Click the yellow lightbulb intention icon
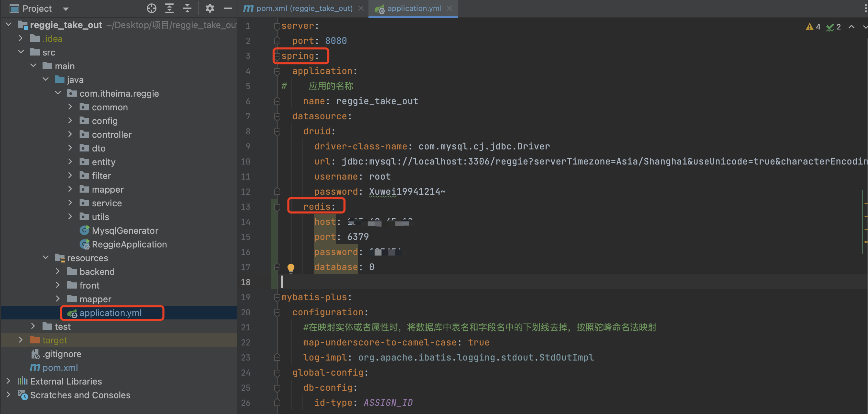This screenshot has width=868, height=414. [x=291, y=267]
